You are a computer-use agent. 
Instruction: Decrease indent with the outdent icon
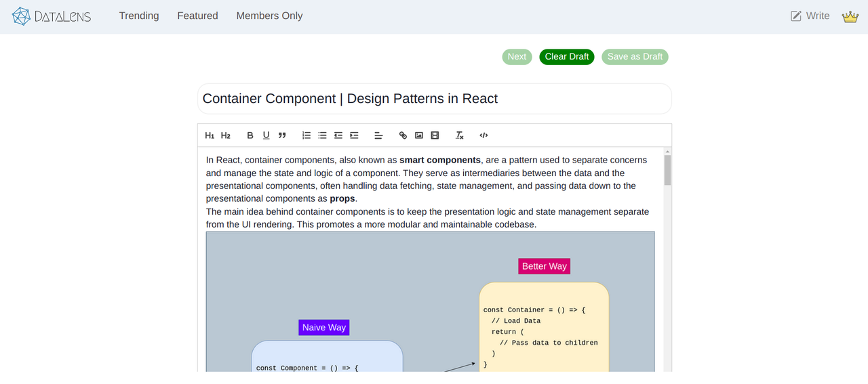338,135
